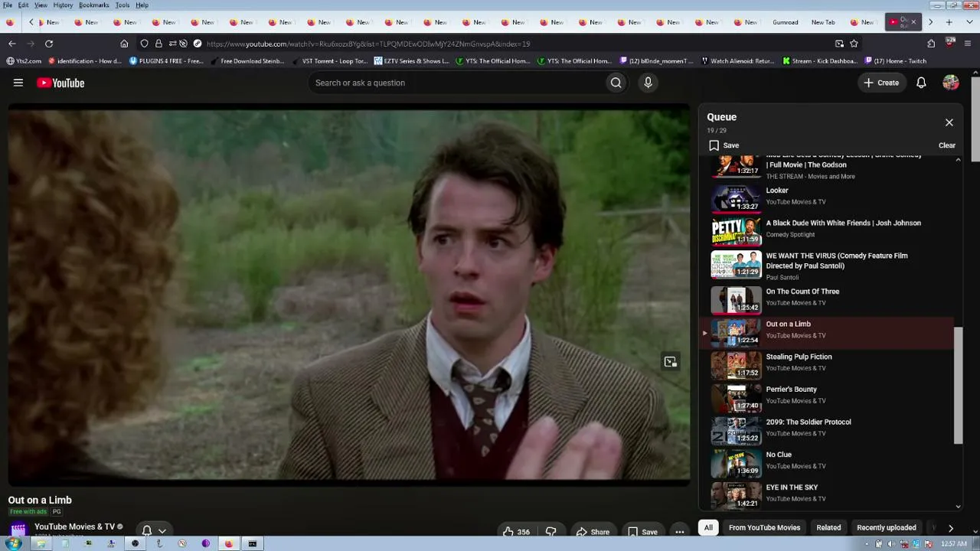The height and width of the screenshot is (551, 980).
Task: Go back in browser history
Action: [11, 44]
